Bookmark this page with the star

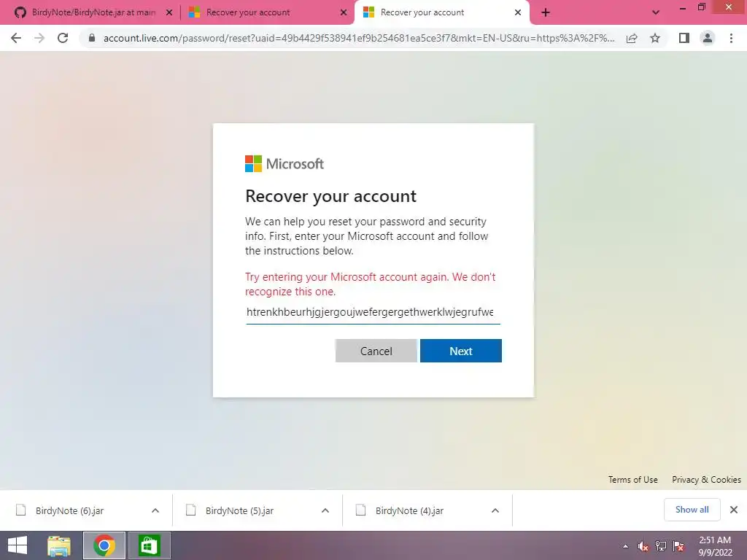point(655,38)
